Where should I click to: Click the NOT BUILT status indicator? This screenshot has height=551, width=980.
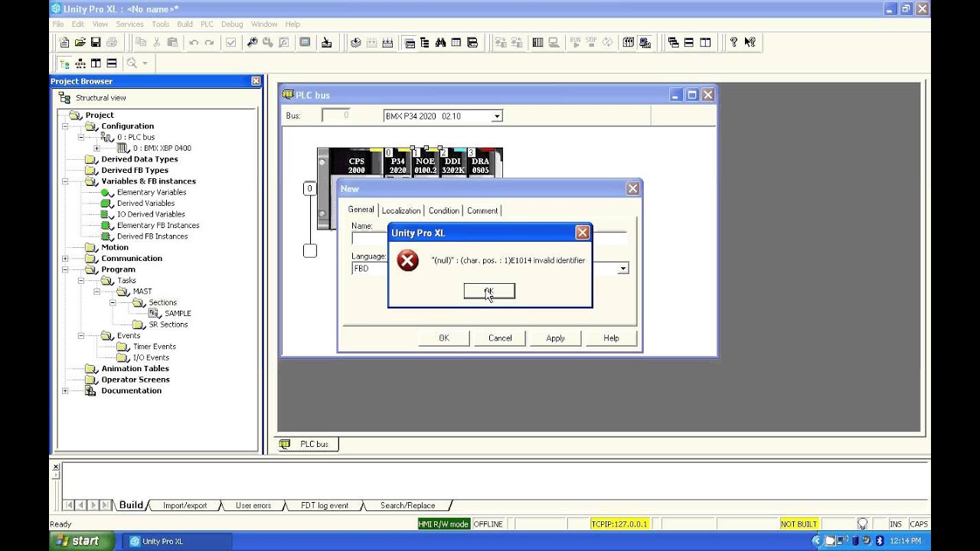pos(799,524)
